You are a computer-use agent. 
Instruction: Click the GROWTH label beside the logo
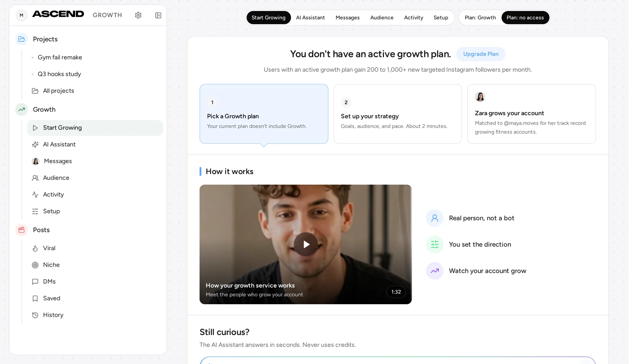(x=107, y=15)
